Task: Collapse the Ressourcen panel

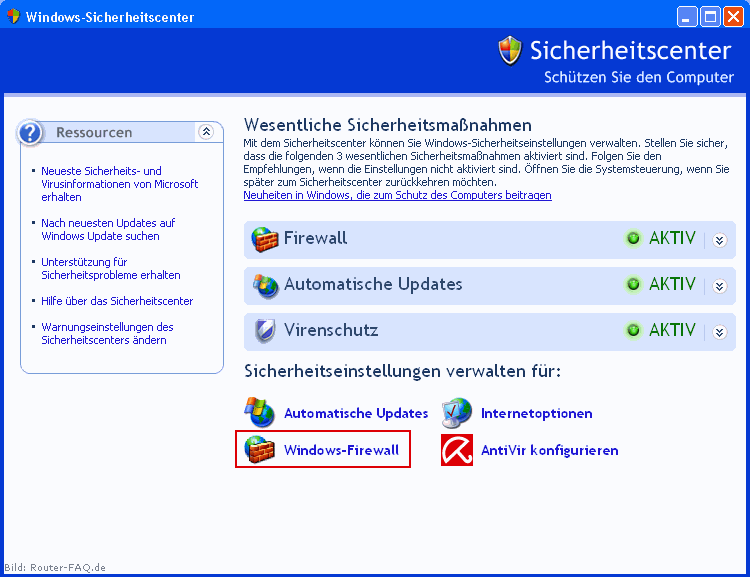Action: tap(206, 132)
